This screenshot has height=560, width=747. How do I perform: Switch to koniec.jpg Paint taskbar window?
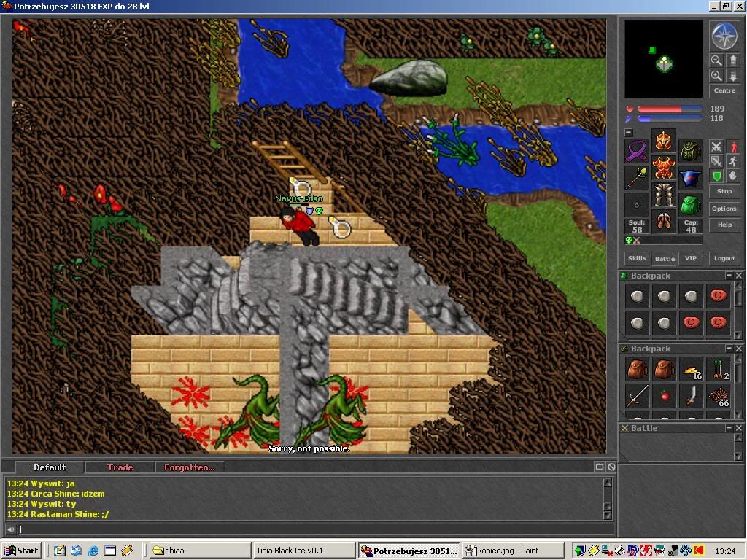coord(513,551)
